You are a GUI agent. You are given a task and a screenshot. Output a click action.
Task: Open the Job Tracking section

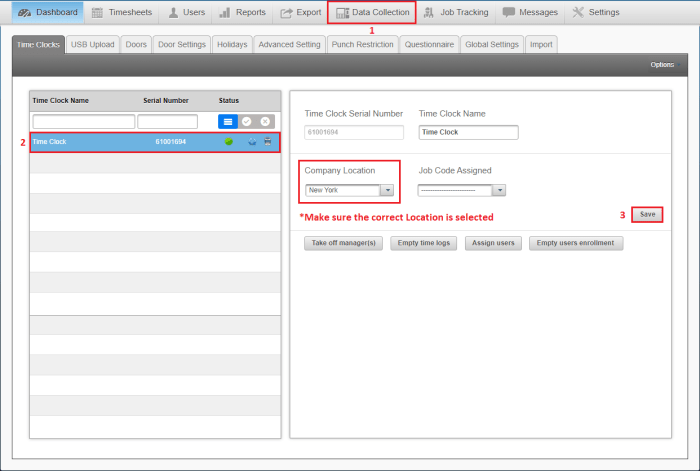pos(456,12)
